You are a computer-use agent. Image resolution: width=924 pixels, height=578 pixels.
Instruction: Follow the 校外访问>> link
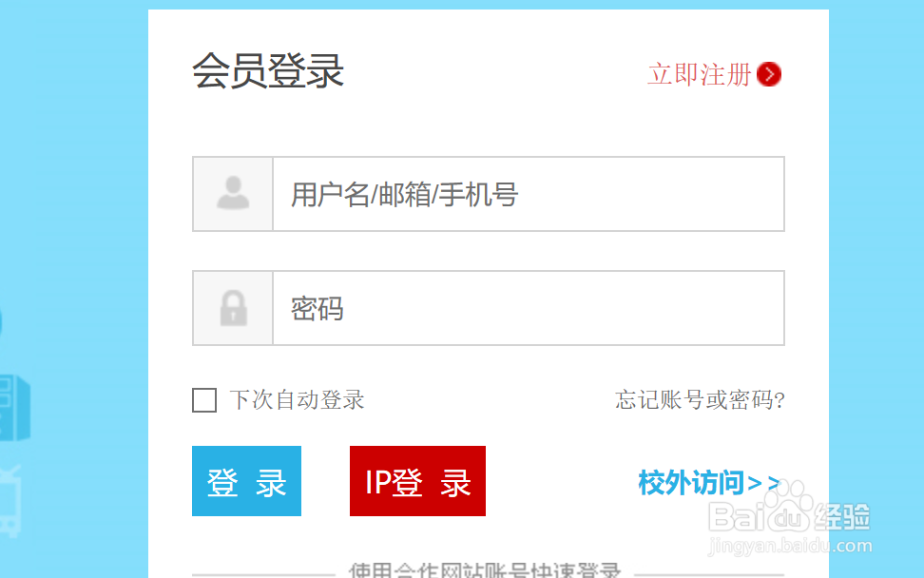click(x=709, y=483)
